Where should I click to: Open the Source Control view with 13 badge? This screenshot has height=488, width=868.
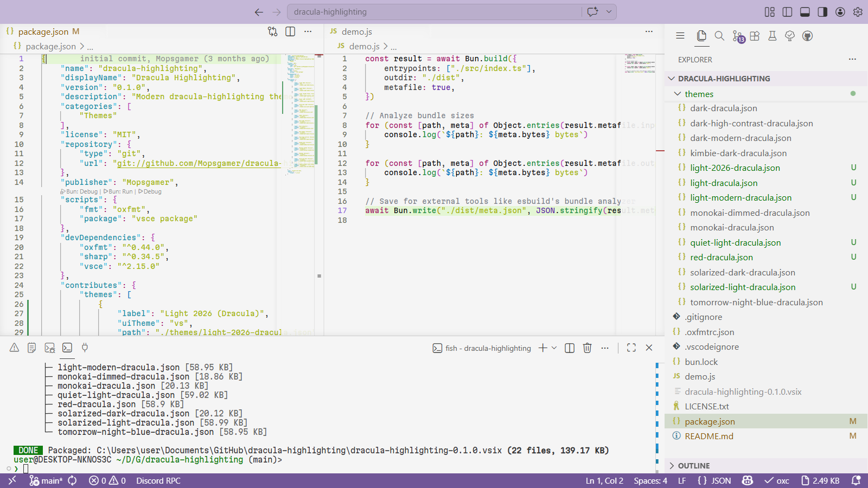pos(737,36)
